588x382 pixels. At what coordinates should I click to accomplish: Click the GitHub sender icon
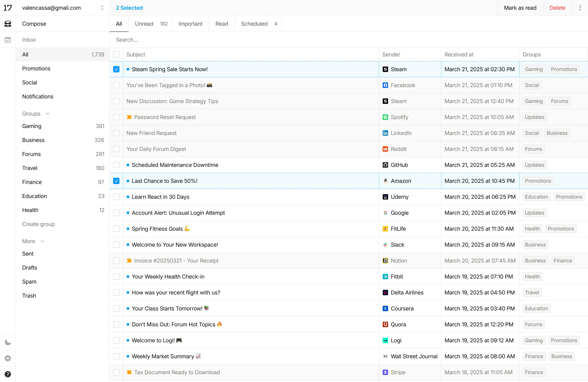(x=385, y=165)
